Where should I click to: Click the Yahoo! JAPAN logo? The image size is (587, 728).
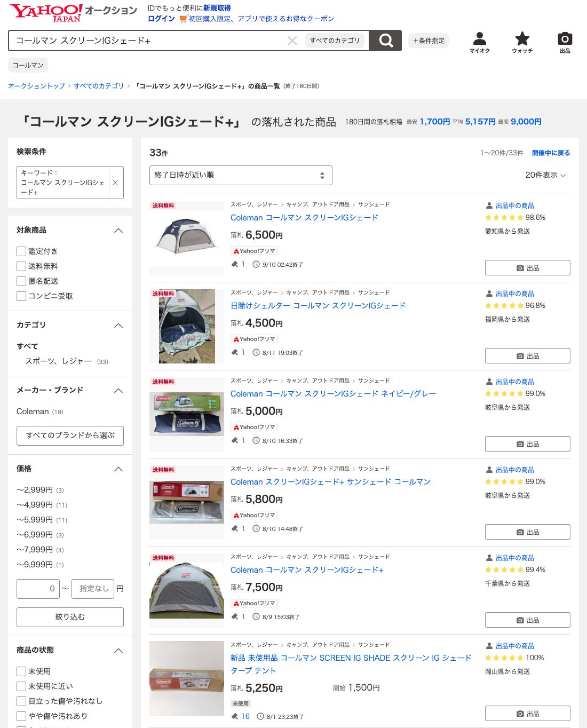46,13
